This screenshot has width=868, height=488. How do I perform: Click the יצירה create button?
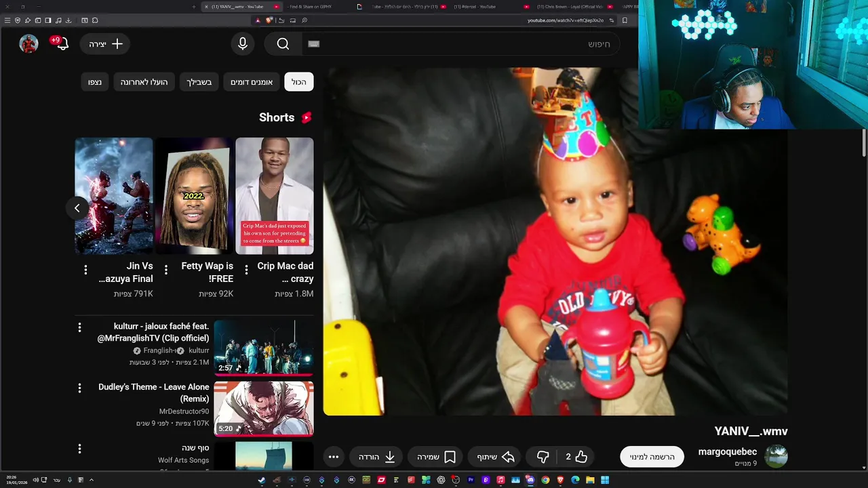coord(106,44)
